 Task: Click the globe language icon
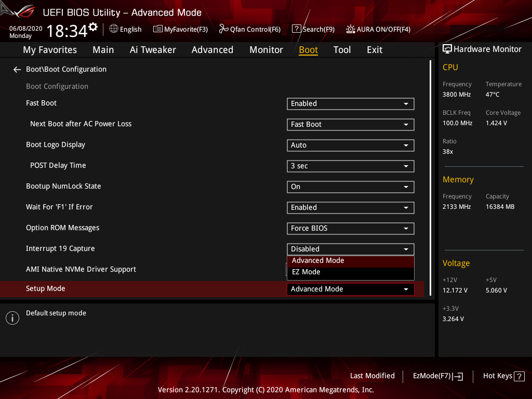click(114, 29)
